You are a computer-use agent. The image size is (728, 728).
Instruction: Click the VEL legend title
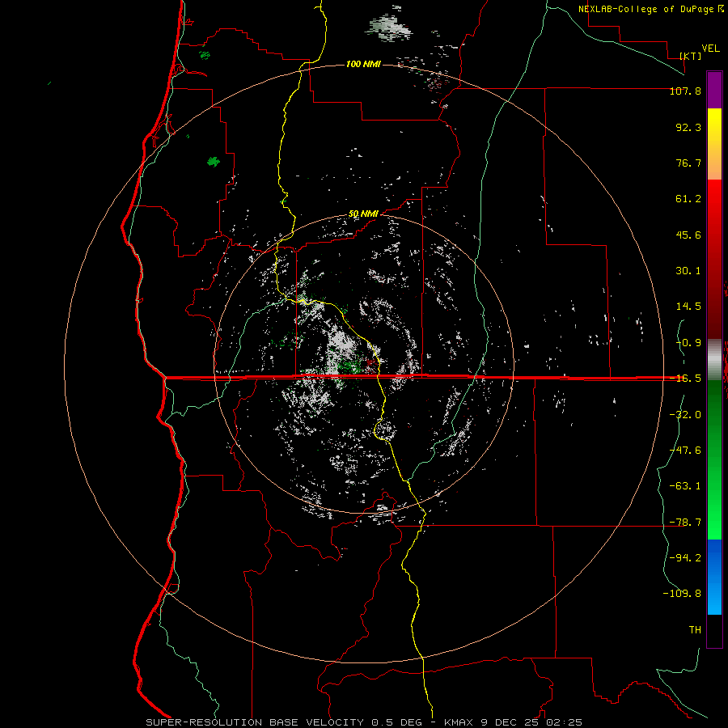pyautogui.click(x=710, y=49)
